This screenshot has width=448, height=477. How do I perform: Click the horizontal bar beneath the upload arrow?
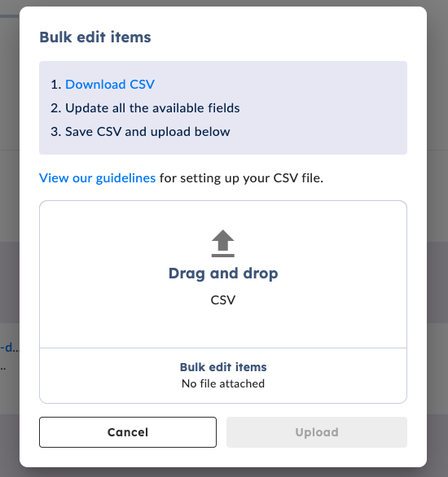click(x=223, y=256)
